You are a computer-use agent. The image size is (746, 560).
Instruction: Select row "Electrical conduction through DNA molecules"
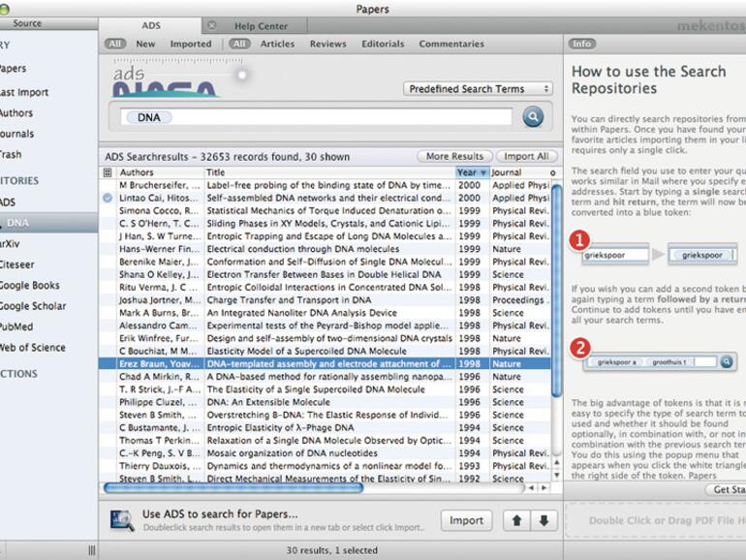pos(325,249)
